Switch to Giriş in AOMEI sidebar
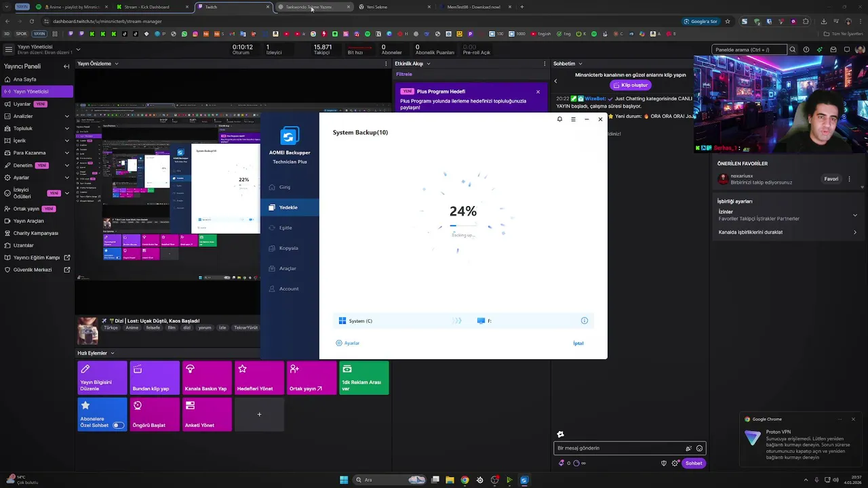Image resolution: width=868 pixels, height=488 pixels. pyautogui.click(x=290, y=187)
